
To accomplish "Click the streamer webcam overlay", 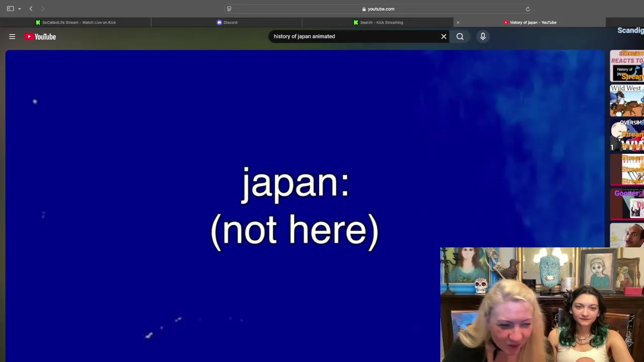I will [x=542, y=304].
